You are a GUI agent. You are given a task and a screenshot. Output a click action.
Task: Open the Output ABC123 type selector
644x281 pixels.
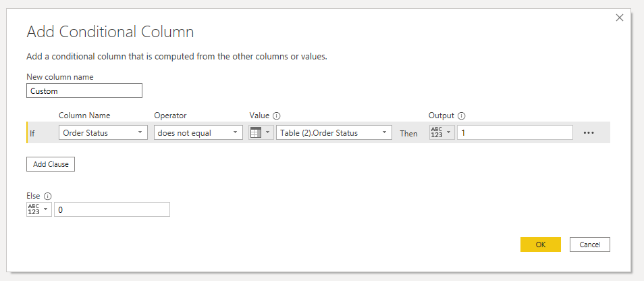[442, 132]
